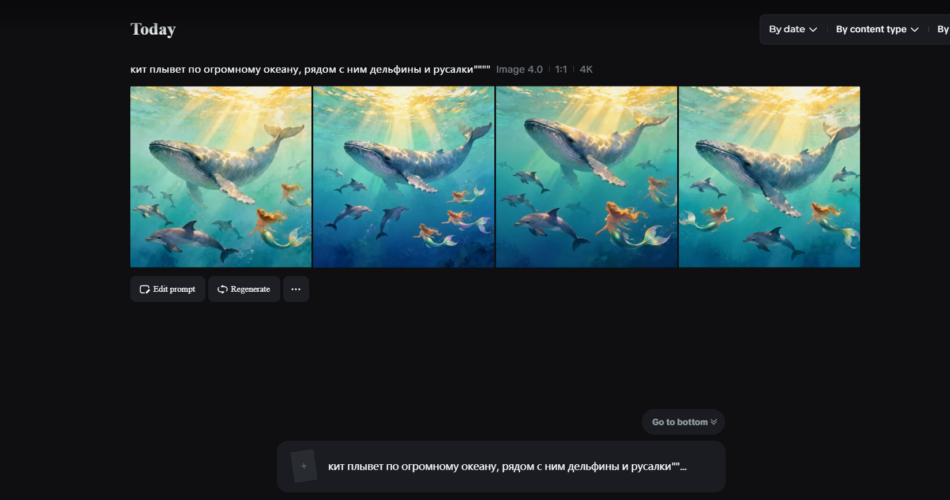Click the 4K resolution label
Viewport: 950px width, 500px height.
[x=586, y=69]
